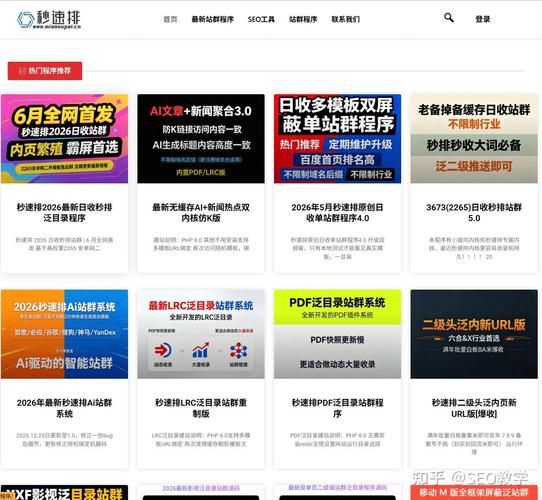This screenshot has height=500, width=542.
Task: Open title 秒速排2026最新日收秒排泛目录程序
Action: pos(64,213)
